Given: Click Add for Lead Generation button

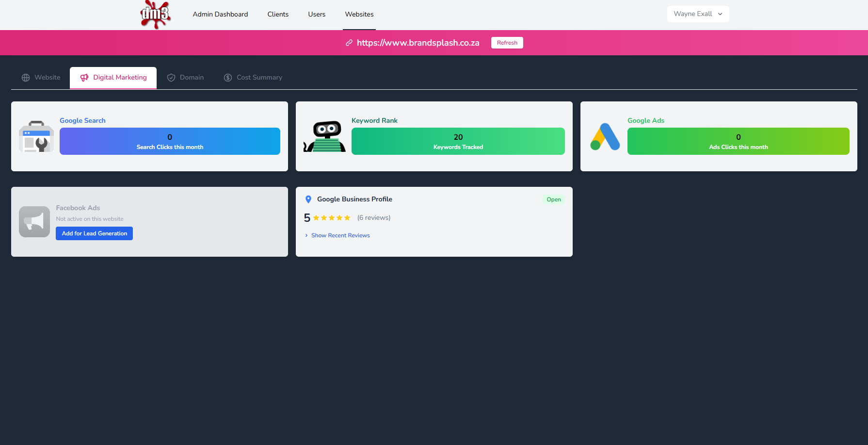Looking at the screenshot, I should [94, 233].
